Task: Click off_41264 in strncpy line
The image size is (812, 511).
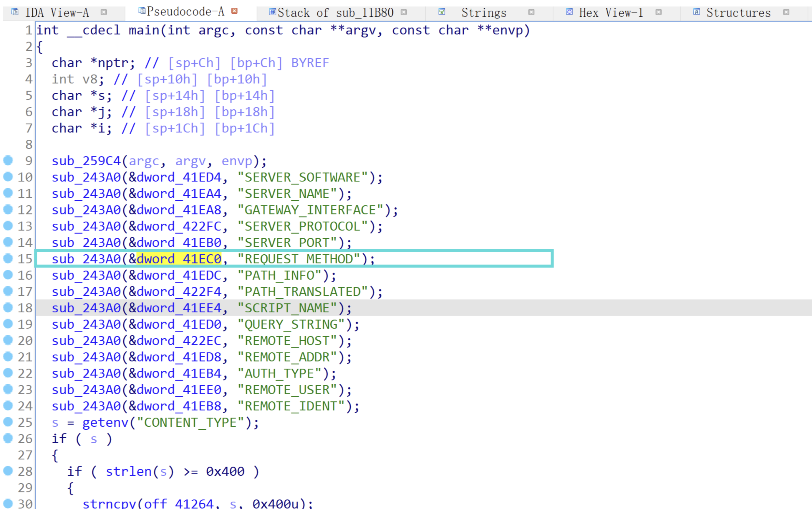Action: tap(179, 504)
